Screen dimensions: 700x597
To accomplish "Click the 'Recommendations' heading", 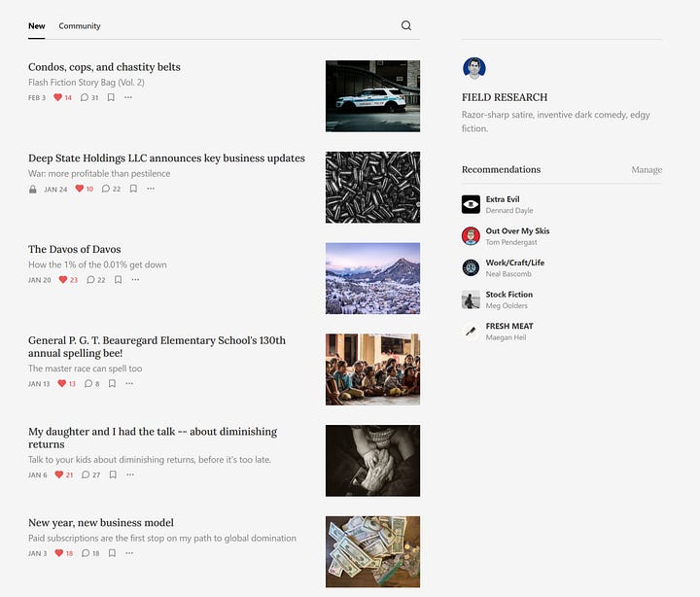I will (x=501, y=170).
